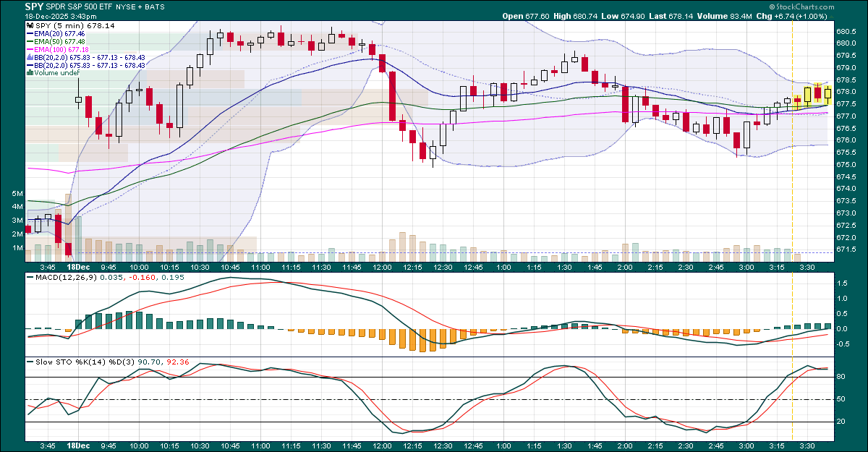Click the 50 stochastic axis label

click(842, 399)
